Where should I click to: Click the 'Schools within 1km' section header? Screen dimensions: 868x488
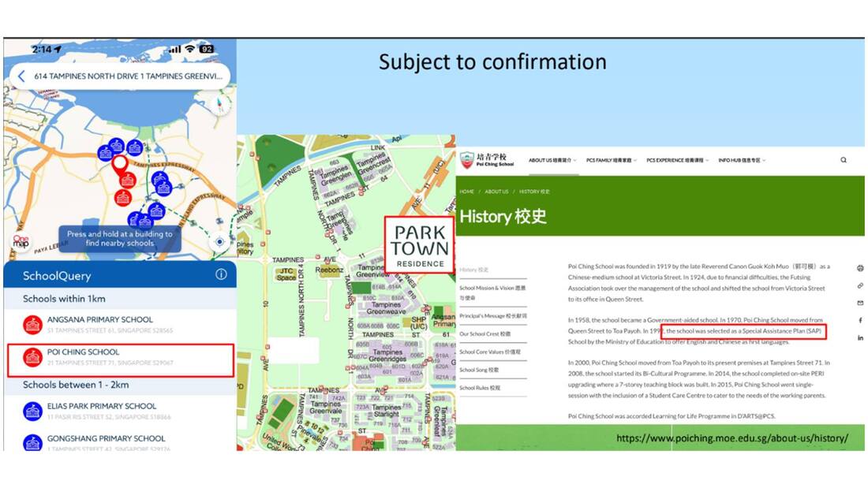pyautogui.click(x=64, y=299)
